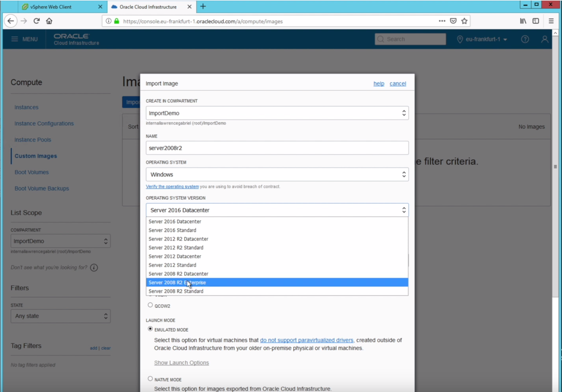Open the eu-frankfurt-1 region dropdown
Image resolution: width=562 pixels, height=392 pixels.
482,39
